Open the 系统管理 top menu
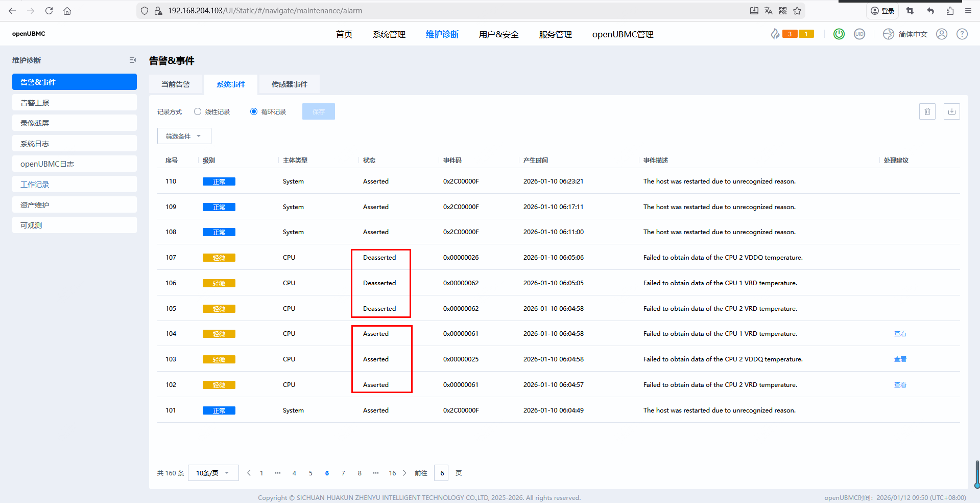Viewport: 980px width, 503px height. 389,34
